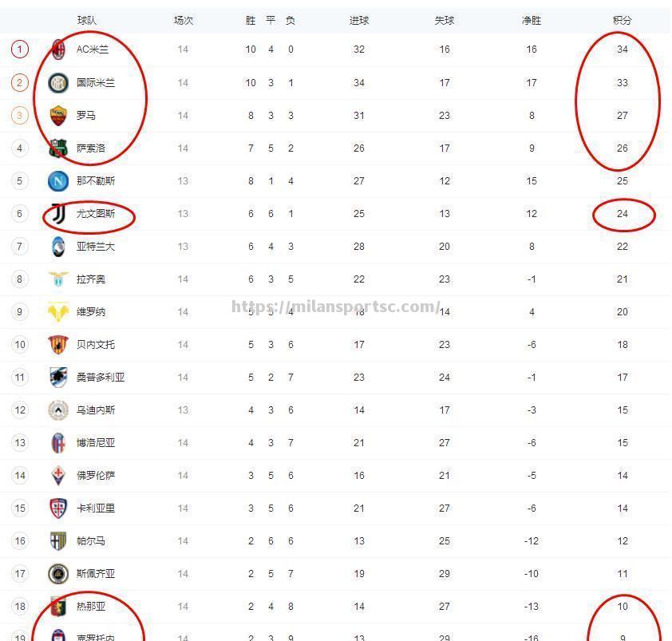672x641 pixels.
Task: Select the 卡利亚里 shield logo
Action: [58, 508]
